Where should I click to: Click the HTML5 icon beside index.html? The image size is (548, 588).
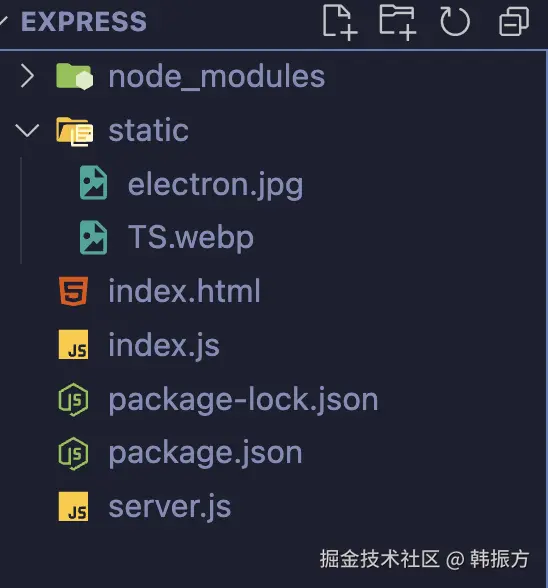pyautogui.click(x=74, y=291)
